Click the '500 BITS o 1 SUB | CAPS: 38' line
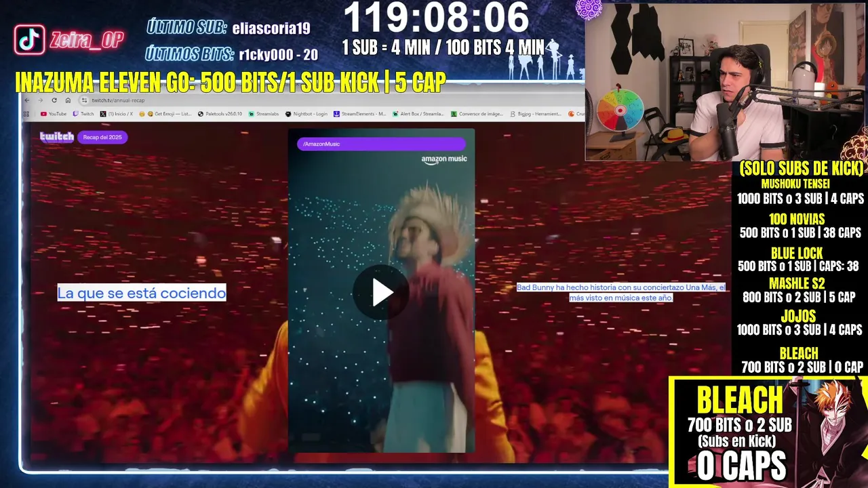Image resolution: width=868 pixels, height=488 pixels. [798, 266]
